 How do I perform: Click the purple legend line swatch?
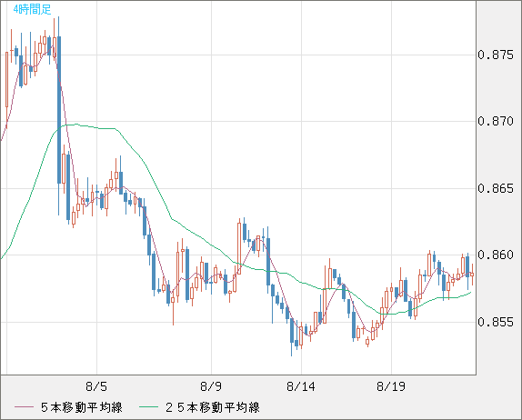[24, 407]
